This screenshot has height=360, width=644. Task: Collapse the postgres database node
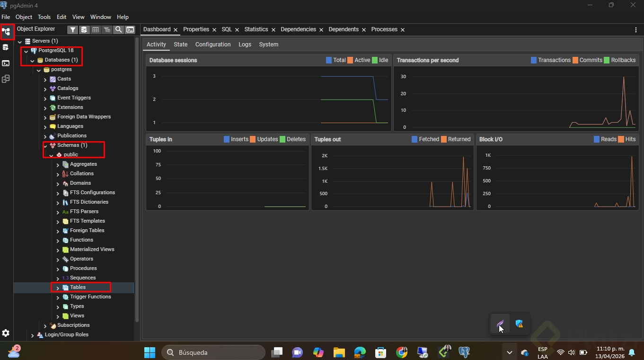(39, 70)
